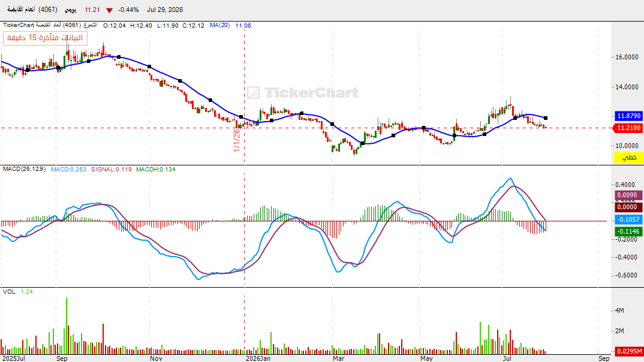Viewport: 644px width, 362px height.
Task: Click the VOL panel label
Action: click(x=9, y=291)
